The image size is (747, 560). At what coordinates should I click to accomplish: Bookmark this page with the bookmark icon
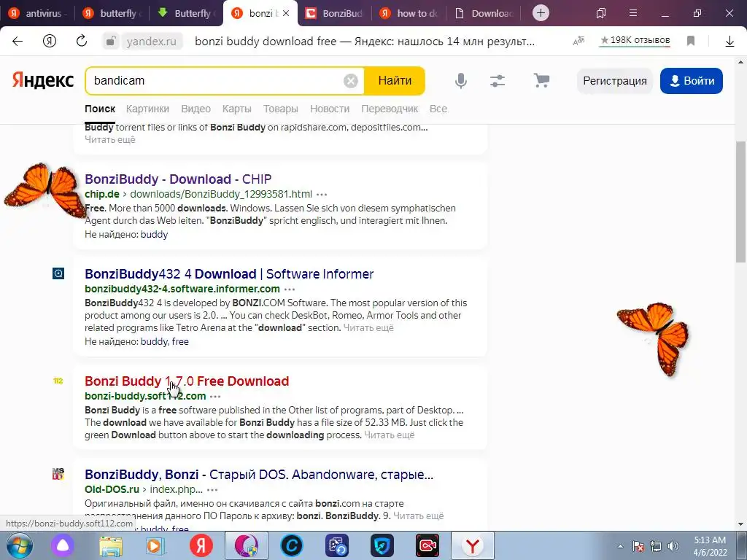point(691,42)
